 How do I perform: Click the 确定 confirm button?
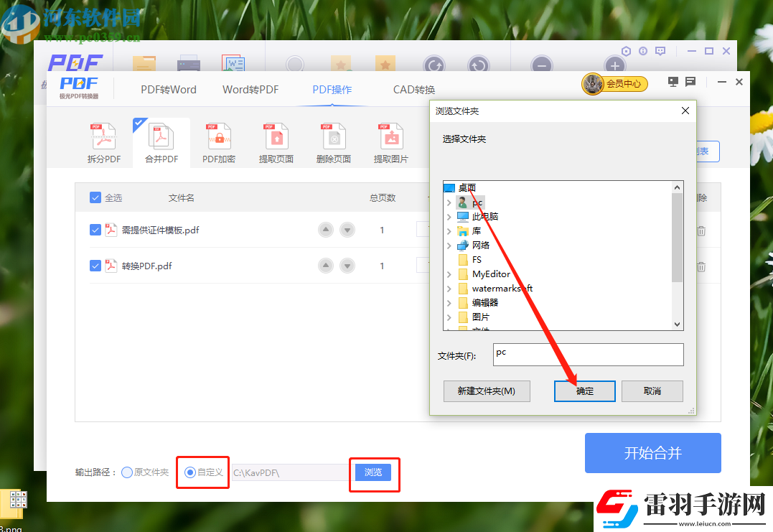pyautogui.click(x=584, y=391)
